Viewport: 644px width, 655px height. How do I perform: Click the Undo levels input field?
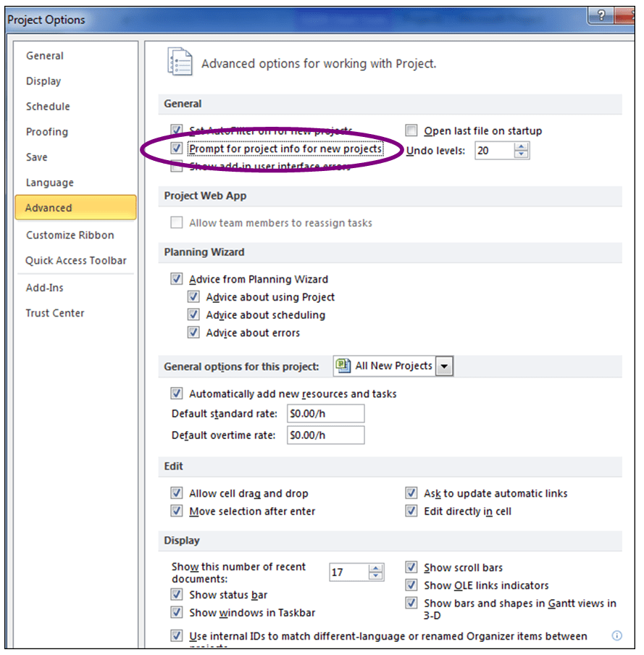point(495,151)
